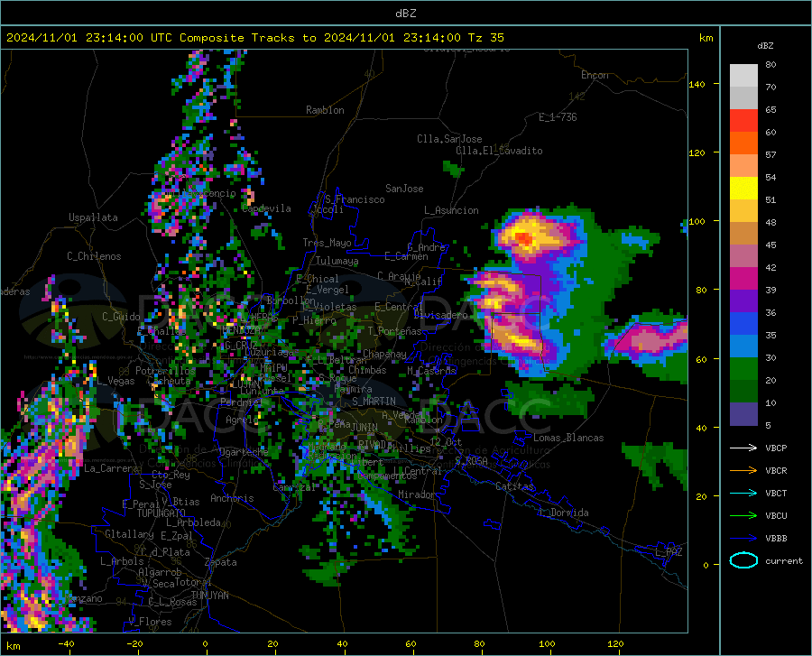Click the green VBCU arrow in legend

(x=743, y=516)
